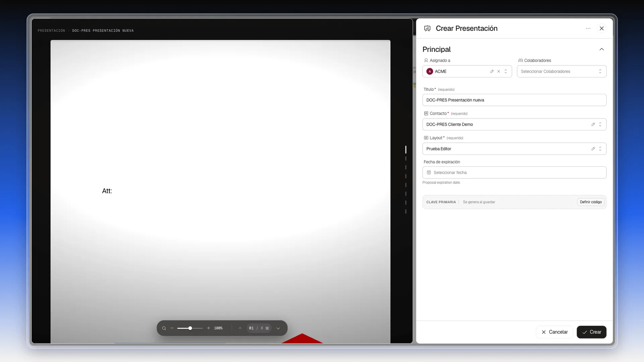Screen dimensions: 644x362
Task: Zoom in with the plus icon
Action: [208, 328]
